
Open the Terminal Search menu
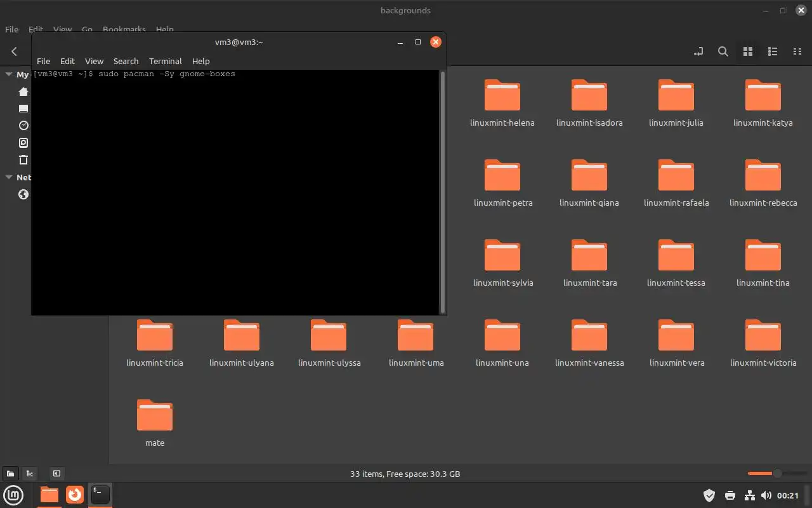click(126, 61)
